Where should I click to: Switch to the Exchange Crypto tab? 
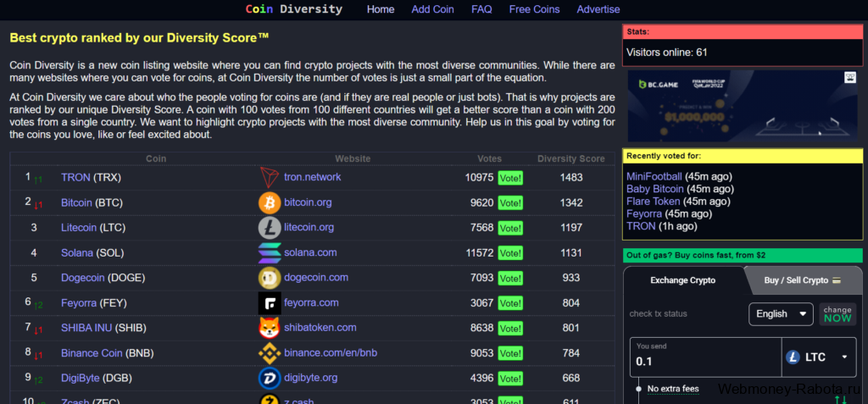click(x=682, y=280)
